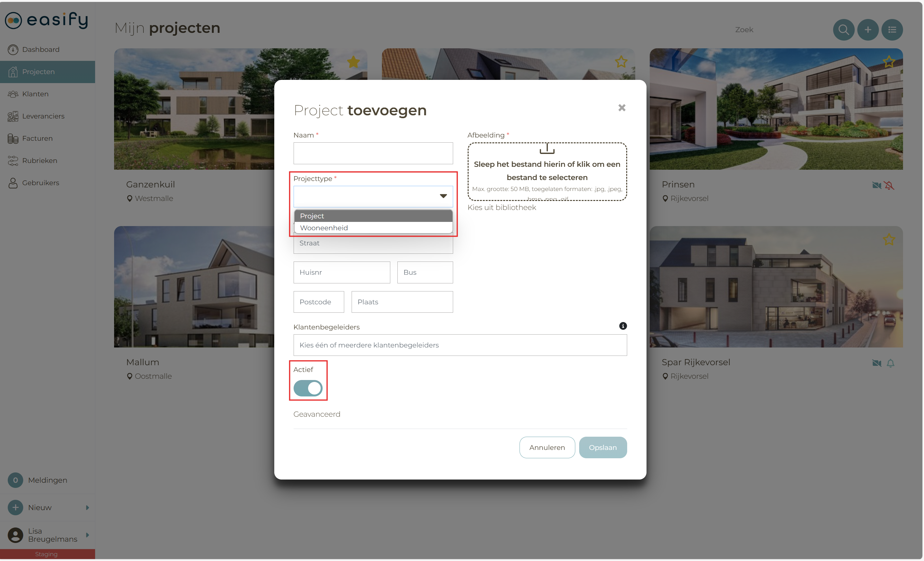Click Spar Rijkevorsel camera-off icon
The width and height of the screenshot is (924, 561).
pyautogui.click(x=877, y=363)
